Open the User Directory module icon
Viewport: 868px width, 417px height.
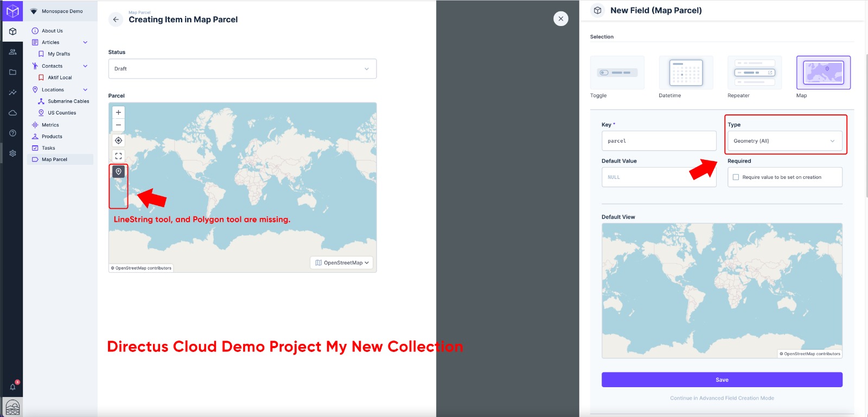tap(12, 52)
